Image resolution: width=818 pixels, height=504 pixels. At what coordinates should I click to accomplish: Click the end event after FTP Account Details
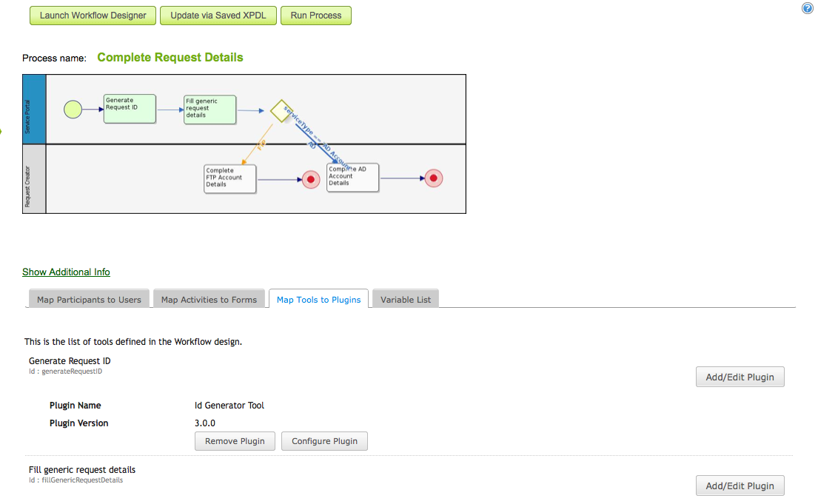pyautogui.click(x=311, y=179)
